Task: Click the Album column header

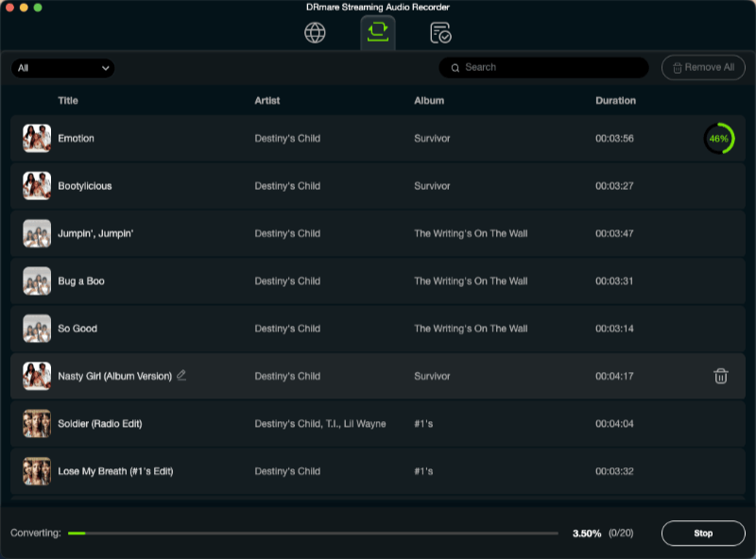Action: 429,101
